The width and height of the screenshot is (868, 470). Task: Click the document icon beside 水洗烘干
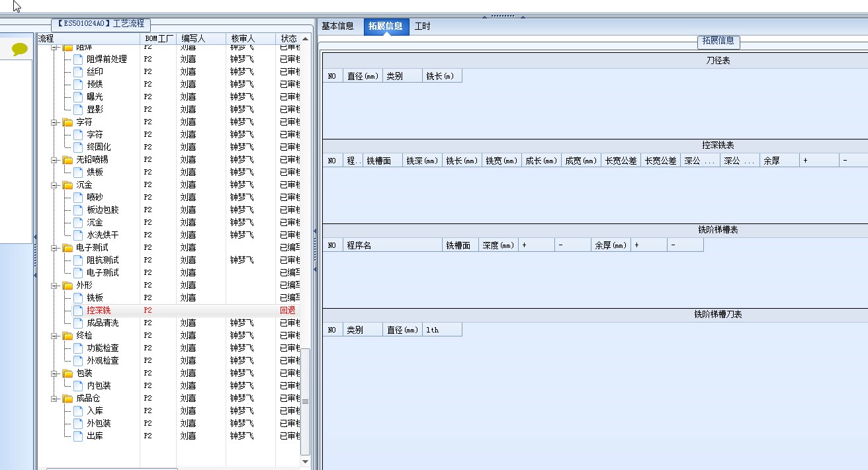point(78,235)
